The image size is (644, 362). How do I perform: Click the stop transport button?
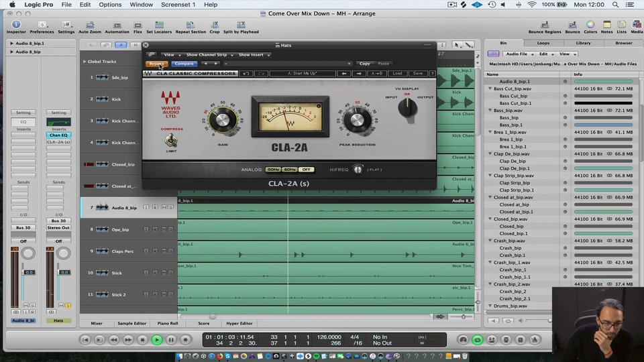coord(142,340)
